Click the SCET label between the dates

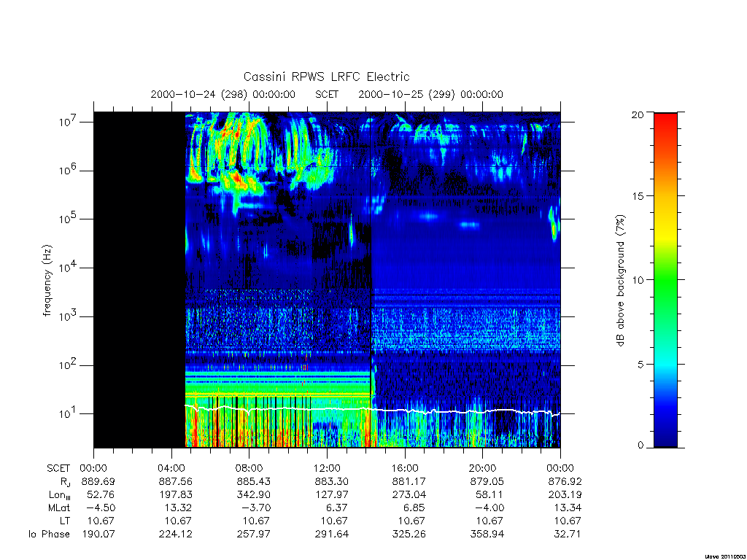pyautogui.click(x=327, y=94)
